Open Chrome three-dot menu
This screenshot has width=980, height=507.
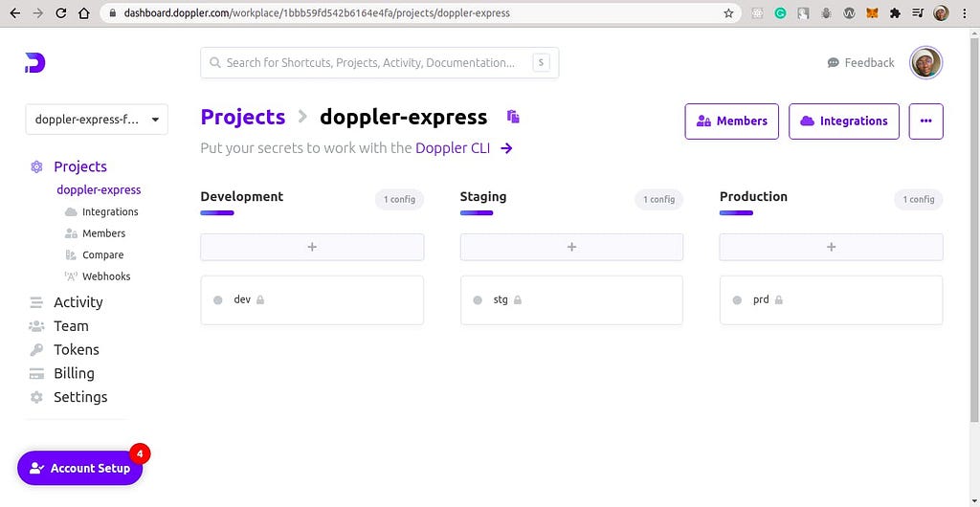(x=966, y=13)
